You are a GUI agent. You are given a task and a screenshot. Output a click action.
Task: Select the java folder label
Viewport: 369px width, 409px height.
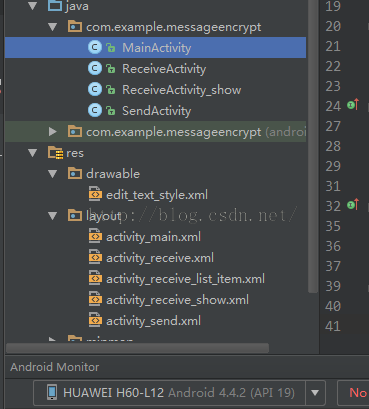tap(77, 6)
